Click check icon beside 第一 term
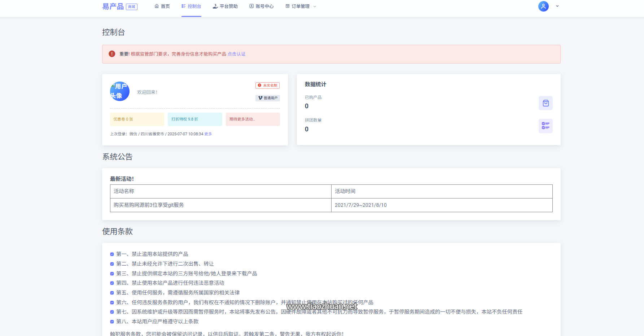This screenshot has width=644, height=336. (x=112, y=254)
